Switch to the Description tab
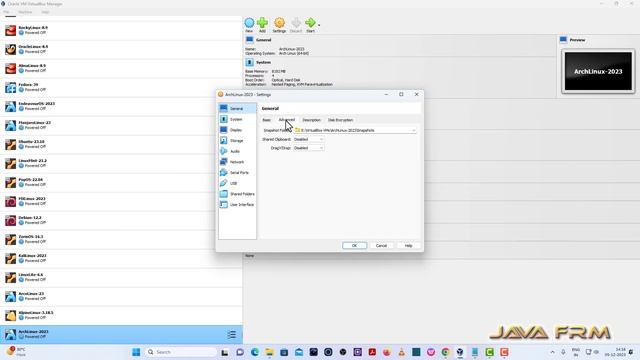The image size is (640, 360). (311, 120)
